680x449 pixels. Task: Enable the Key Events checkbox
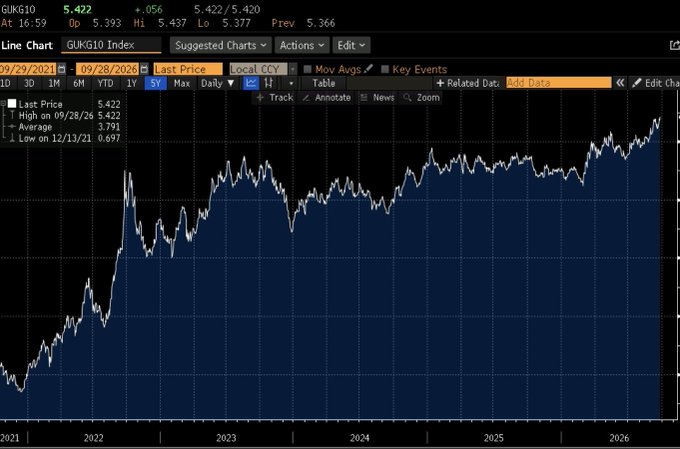pyautogui.click(x=385, y=69)
